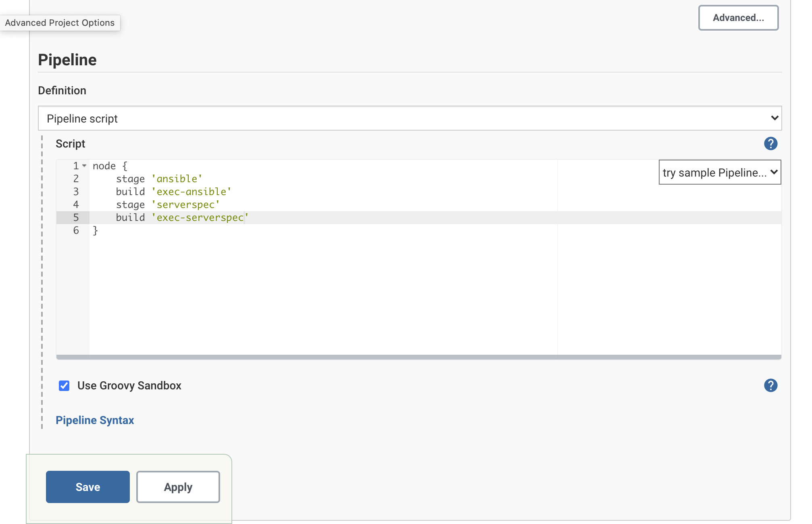Click the help icon beside Script

(770, 143)
